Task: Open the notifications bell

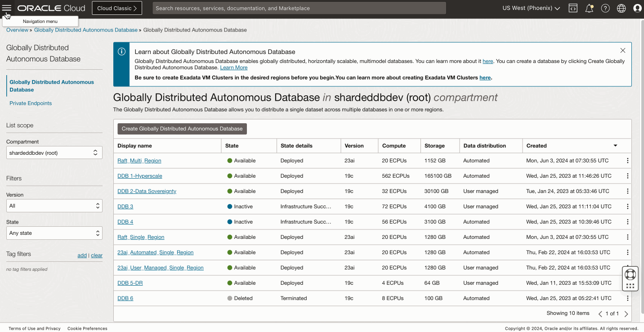Action: pyautogui.click(x=589, y=8)
